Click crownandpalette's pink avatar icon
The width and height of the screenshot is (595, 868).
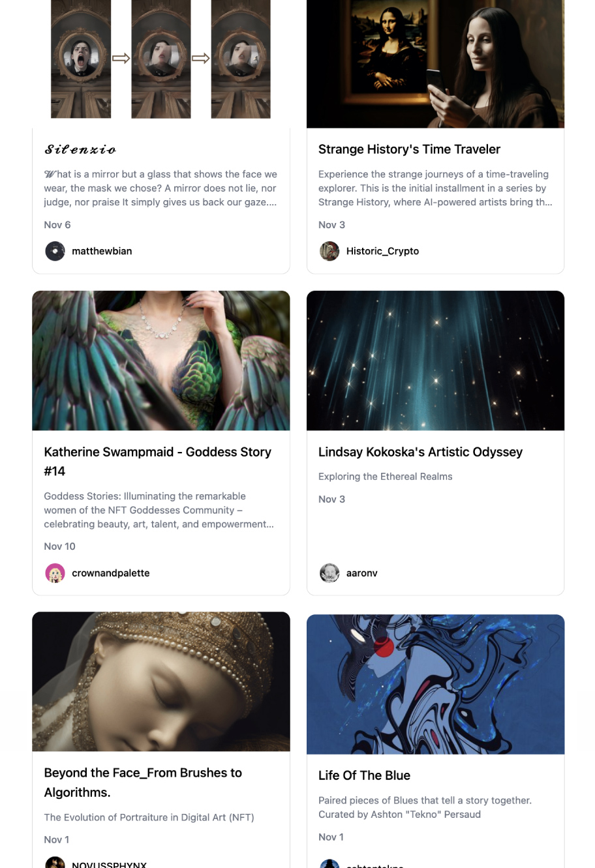pyautogui.click(x=55, y=573)
